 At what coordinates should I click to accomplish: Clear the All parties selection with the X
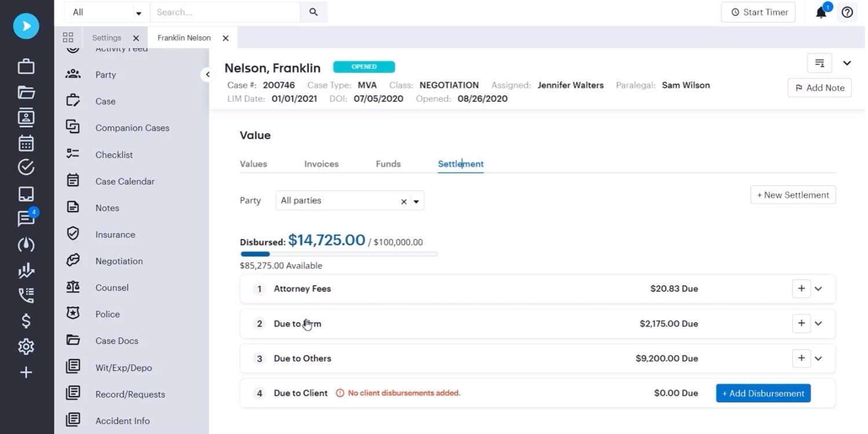pyautogui.click(x=403, y=201)
